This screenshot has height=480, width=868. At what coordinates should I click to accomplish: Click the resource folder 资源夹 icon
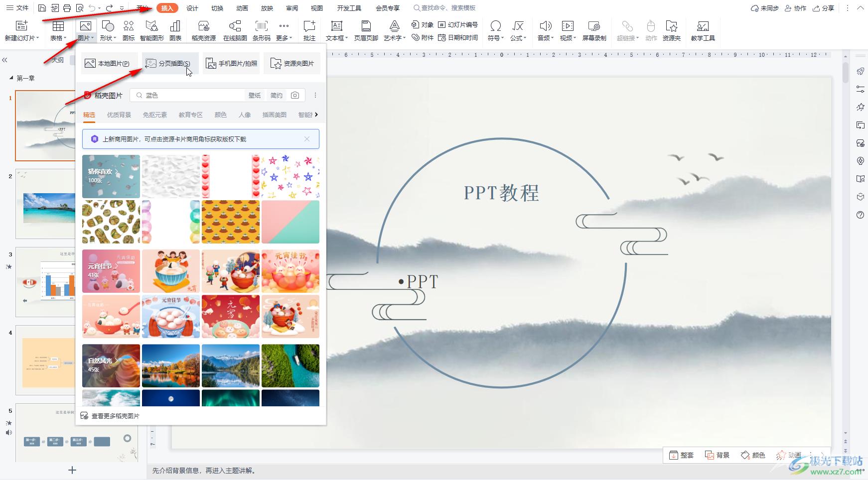672,26
